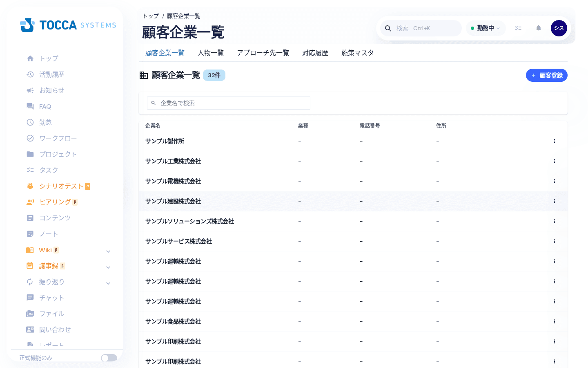
Task: Click the ファイル photo library icon
Action: pyautogui.click(x=30, y=314)
